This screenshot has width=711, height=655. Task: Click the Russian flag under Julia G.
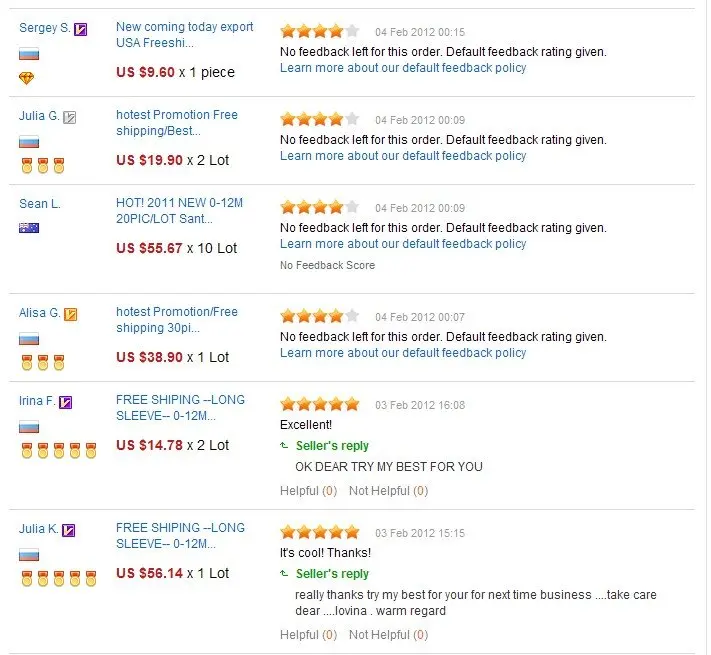click(x=29, y=142)
